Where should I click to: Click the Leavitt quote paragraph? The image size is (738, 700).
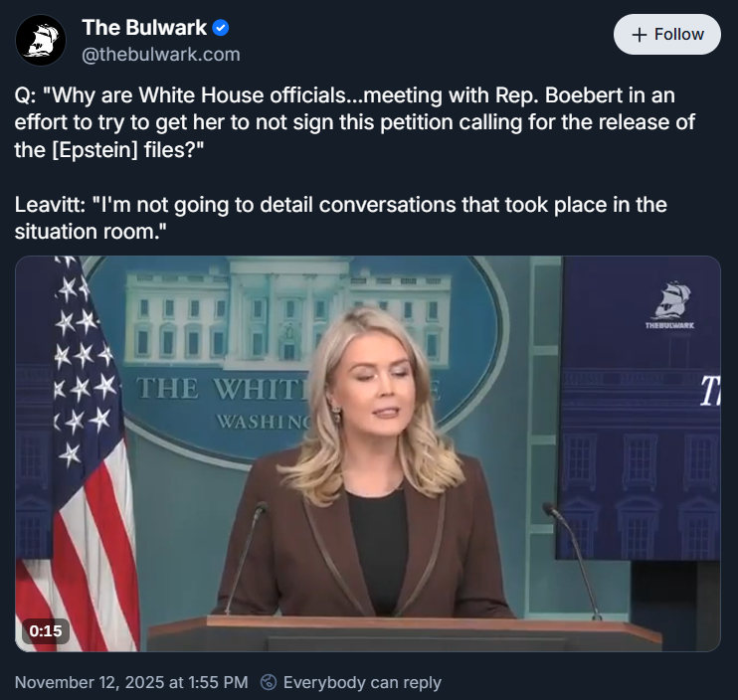coord(341,218)
